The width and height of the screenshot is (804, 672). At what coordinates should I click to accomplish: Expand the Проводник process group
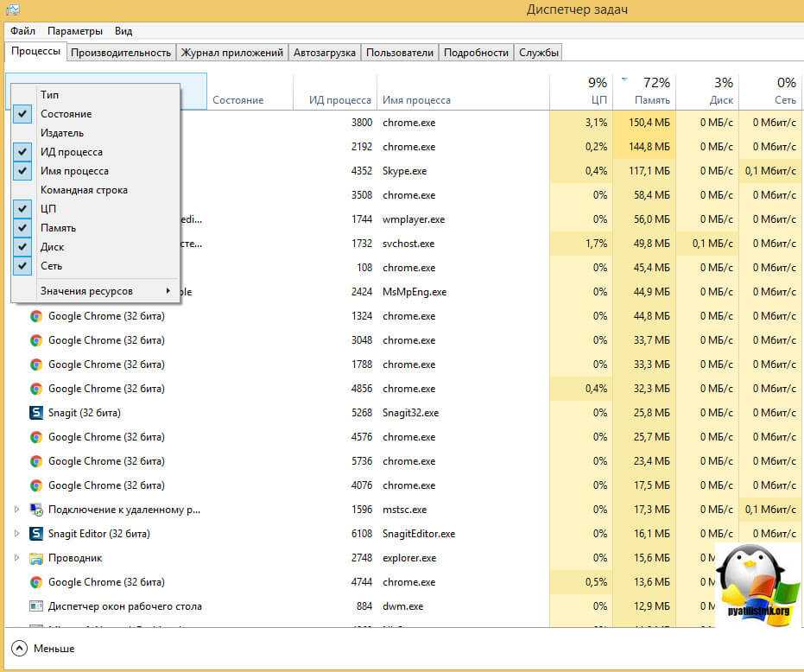point(16,558)
